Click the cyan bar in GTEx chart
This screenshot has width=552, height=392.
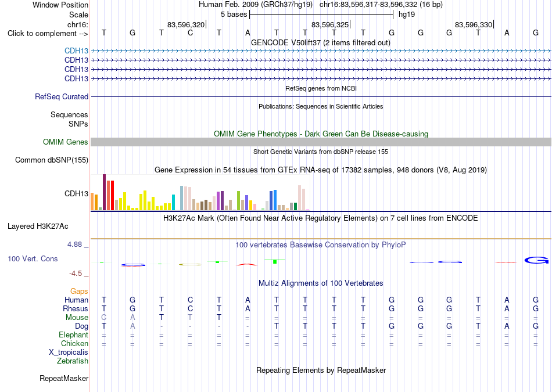tap(173, 202)
